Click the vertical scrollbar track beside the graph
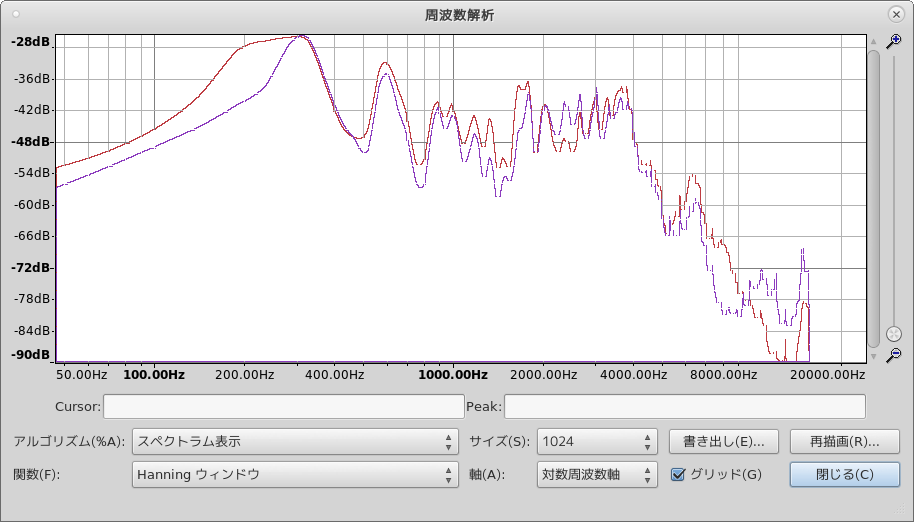This screenshot has width=914, height=522. (x=873, y=200)
